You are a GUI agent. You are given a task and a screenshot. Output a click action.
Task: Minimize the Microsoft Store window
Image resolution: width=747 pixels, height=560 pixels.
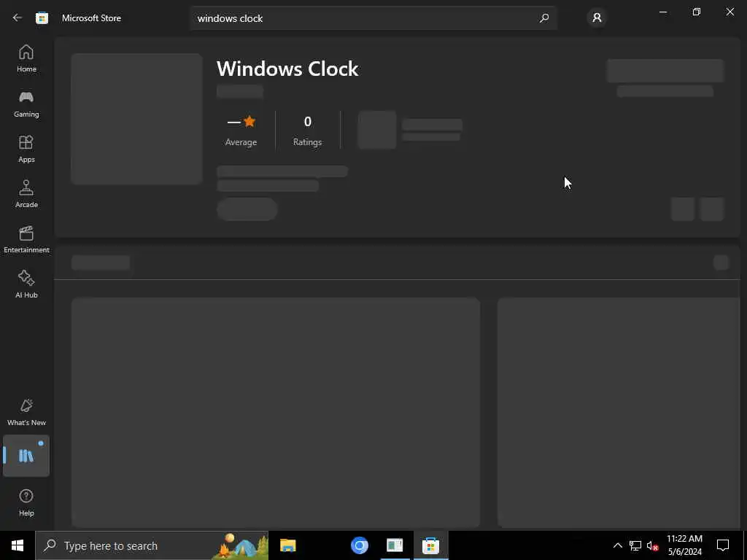pyautogui.click(x=662, y=12)
